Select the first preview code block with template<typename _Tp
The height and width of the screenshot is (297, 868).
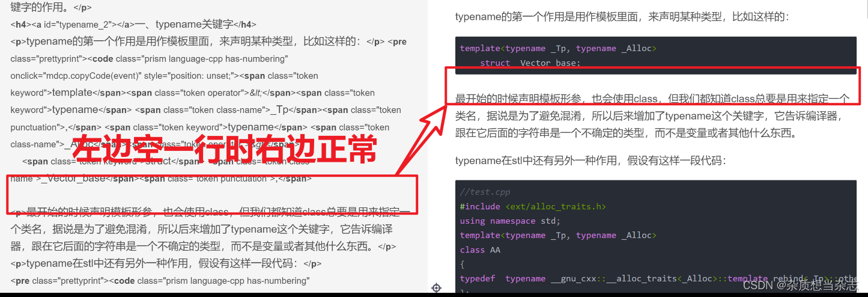[655, 55]
